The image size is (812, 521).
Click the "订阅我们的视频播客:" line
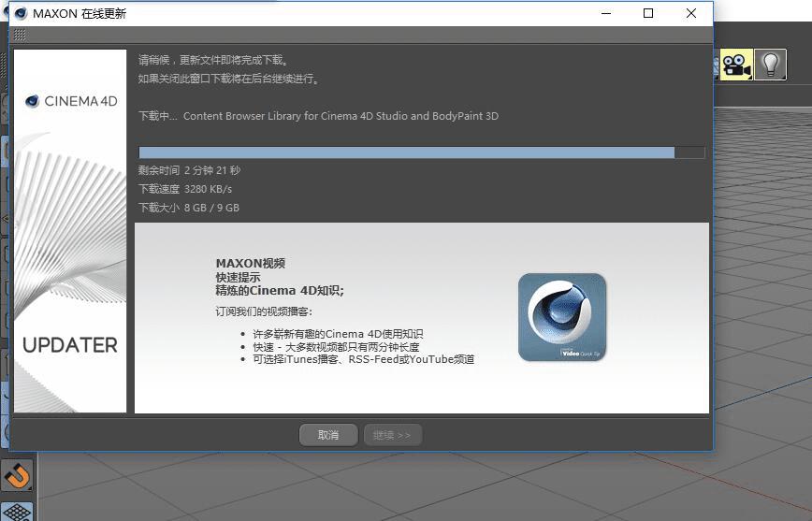264,311
